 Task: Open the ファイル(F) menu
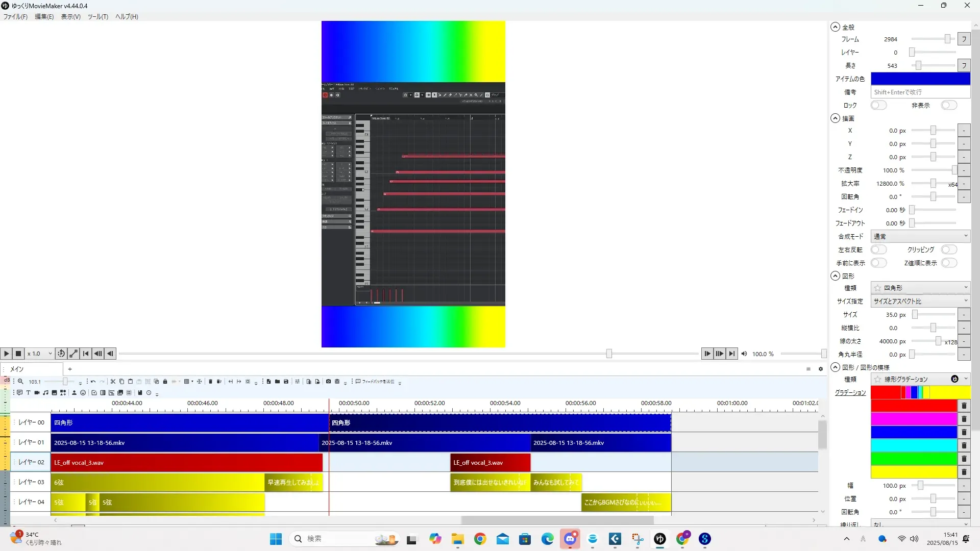coord(15,16)
